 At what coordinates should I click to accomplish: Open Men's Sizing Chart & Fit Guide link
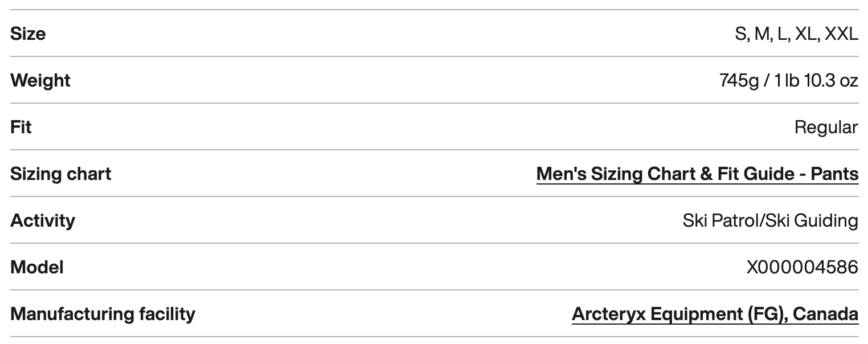pos(697,174)
